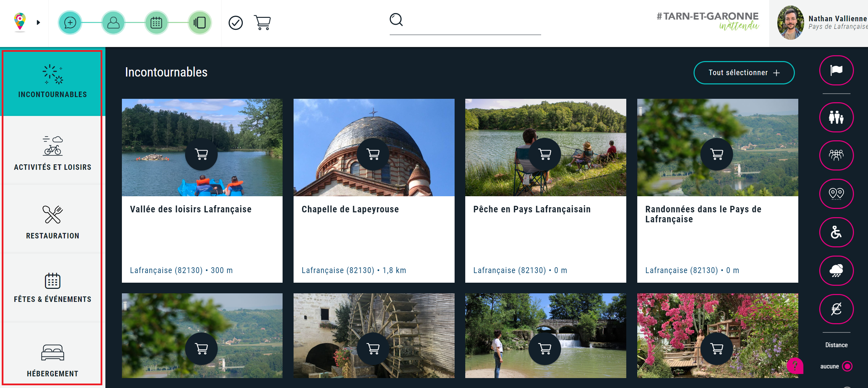Click the Tout sélectionner button

[x=744, y=73]
